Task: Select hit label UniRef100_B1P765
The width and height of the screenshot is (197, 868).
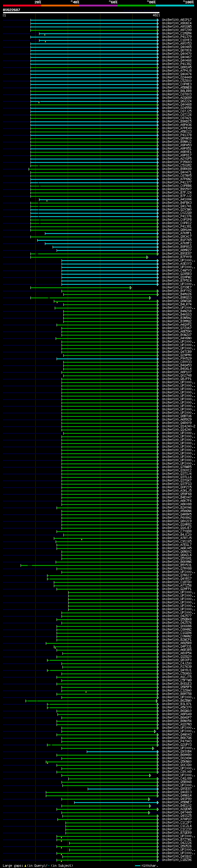Action: [x=177, y=240]
